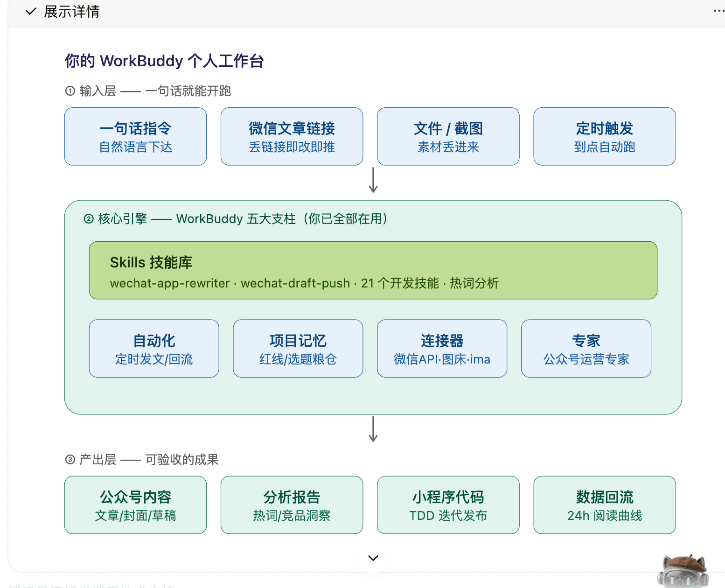
Task: Click the robot mascot assistant icon
Action: (x=683, y=571)
